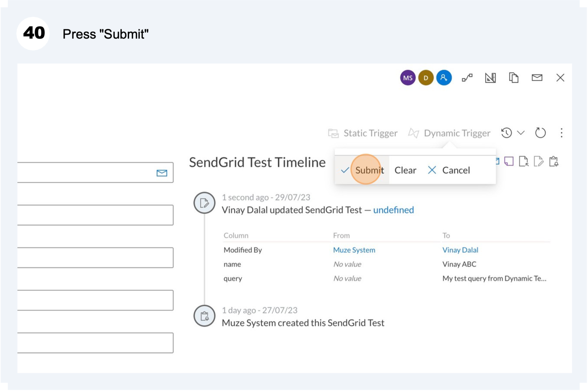
Task: Click the clipboard created timeline marker
Action: point(204,316)
